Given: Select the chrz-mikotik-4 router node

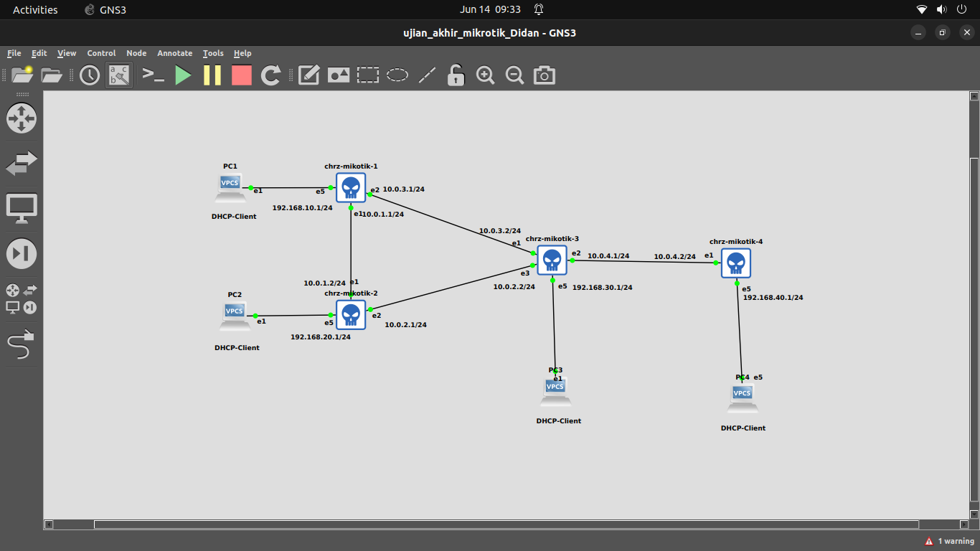Looking at the screenshot, I should pos(736,263).
